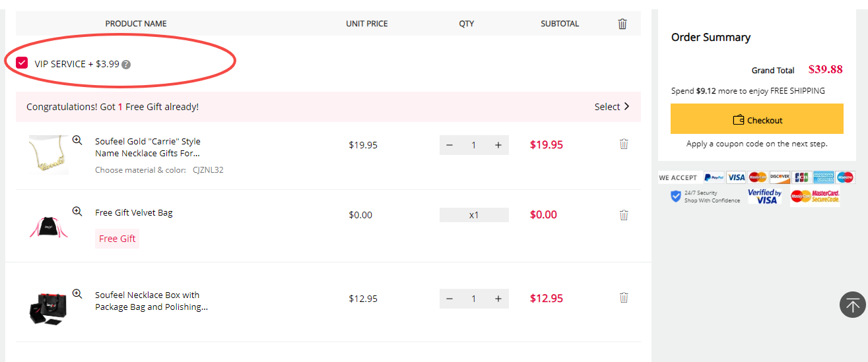Click the Discover payment icon
868x362 pixels.
[x=780, y=177]
